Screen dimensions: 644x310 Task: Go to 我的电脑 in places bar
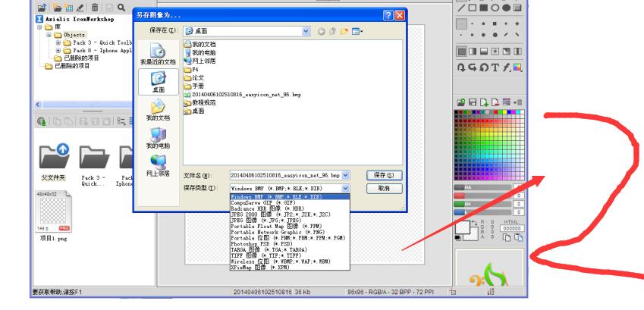click(x=158, y=138)
